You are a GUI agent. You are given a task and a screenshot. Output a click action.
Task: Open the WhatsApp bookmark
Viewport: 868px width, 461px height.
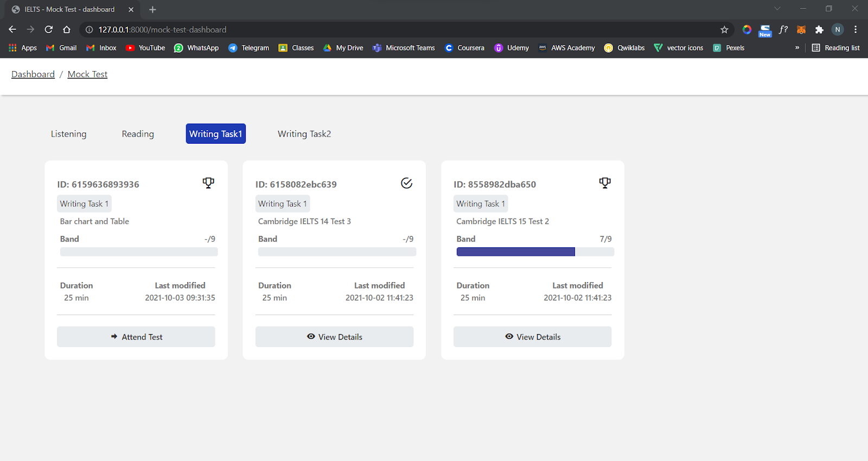(x=196, y=48)
